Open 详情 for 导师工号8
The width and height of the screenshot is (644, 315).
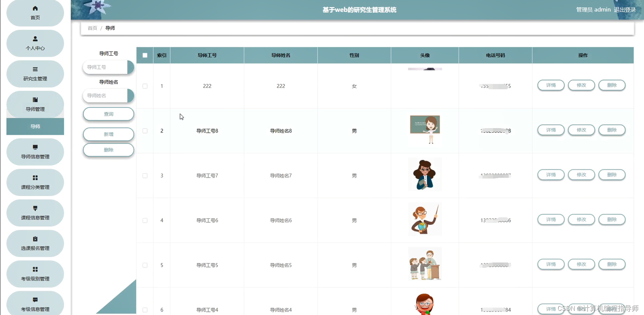coord(551,130)
